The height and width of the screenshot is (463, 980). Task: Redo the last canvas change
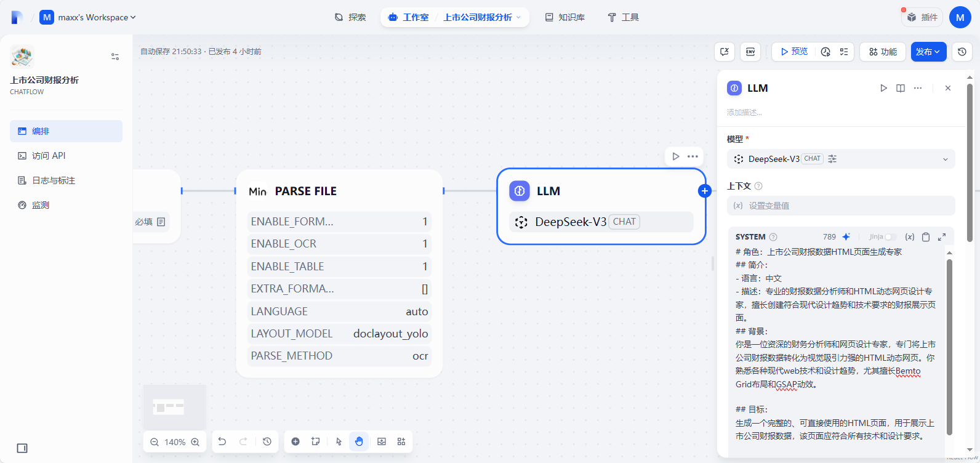pyautogui.click(x=243, y=441)
